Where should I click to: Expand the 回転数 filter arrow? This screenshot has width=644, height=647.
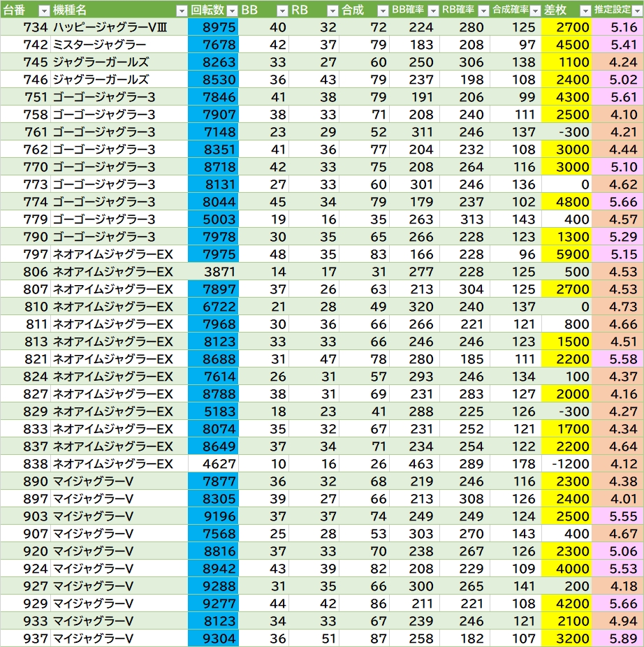[x=231, y=10]
